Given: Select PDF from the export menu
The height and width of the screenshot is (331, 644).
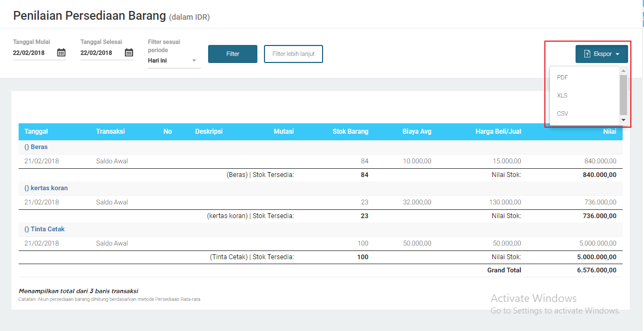Looking at the screenshot, I should [562, 77].
